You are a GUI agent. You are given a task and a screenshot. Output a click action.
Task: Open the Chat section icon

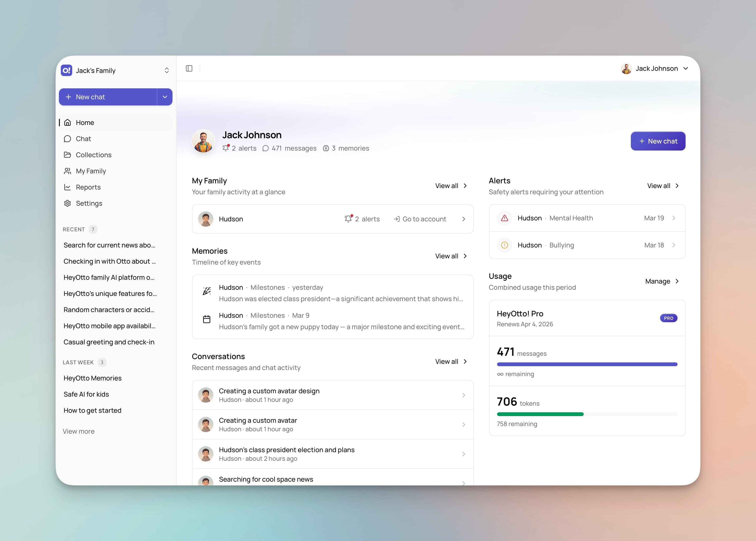[x=68, y=139]
